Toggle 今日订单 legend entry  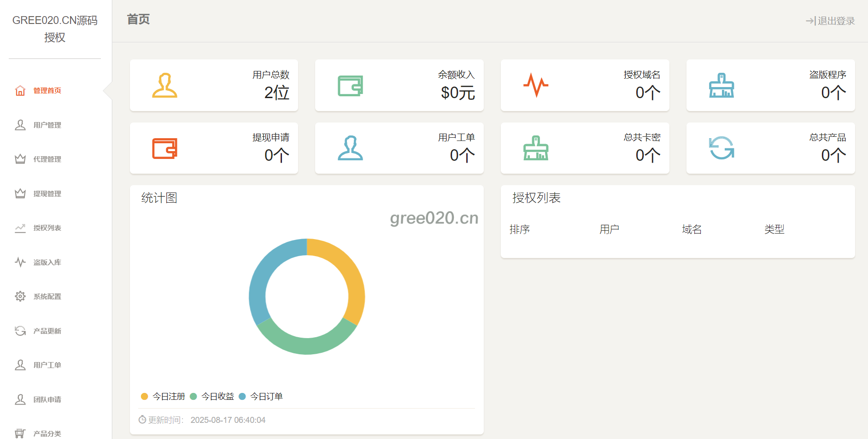[x=261, y=397]
